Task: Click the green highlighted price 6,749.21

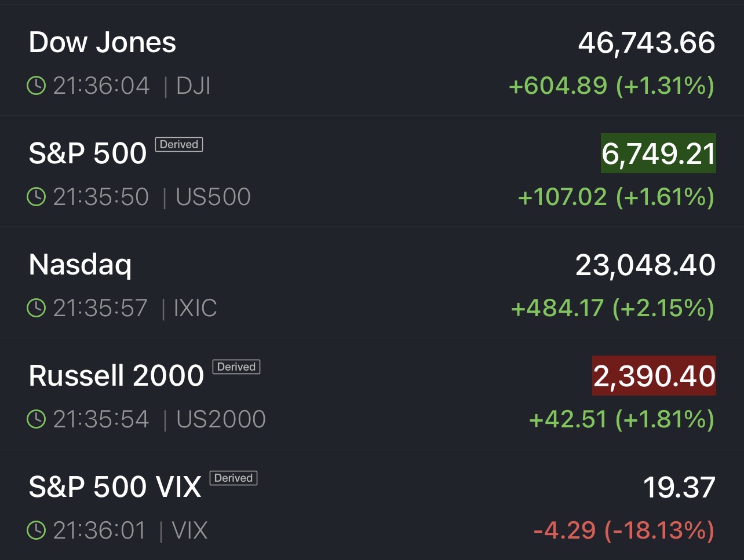Action: (658, 153)
